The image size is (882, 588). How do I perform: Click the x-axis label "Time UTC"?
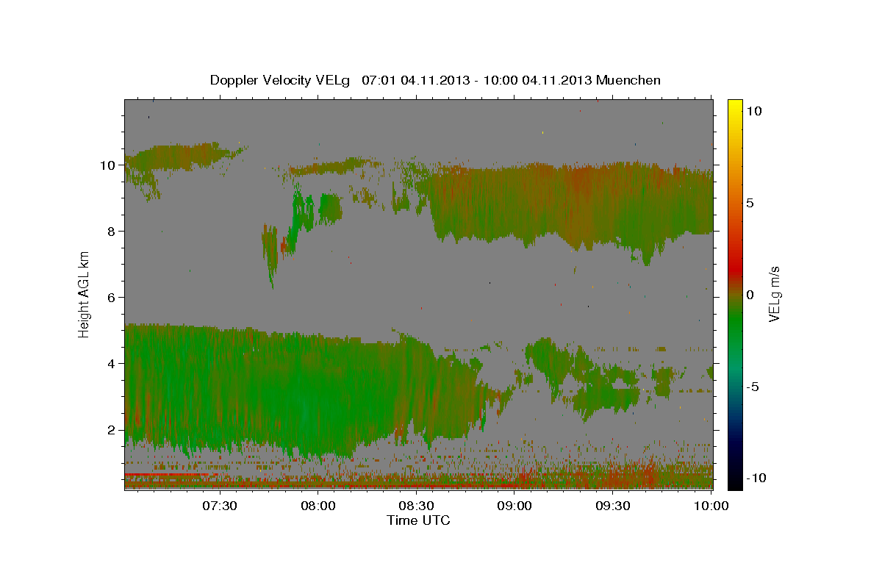[x=418, y=520]
